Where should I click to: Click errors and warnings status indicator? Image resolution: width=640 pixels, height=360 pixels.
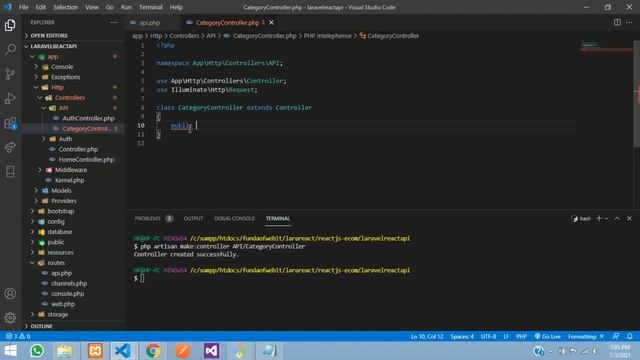[x=18, y=336]
